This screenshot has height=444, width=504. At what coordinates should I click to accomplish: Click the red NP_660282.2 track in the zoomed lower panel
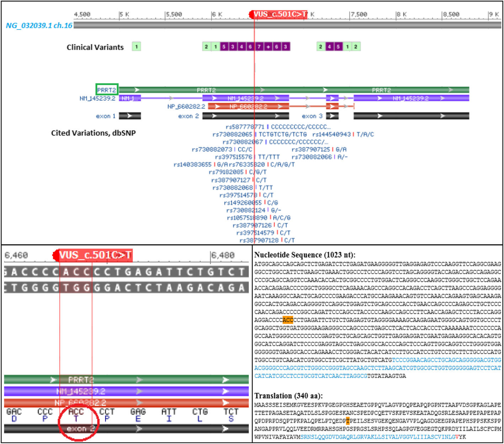point(126,403)
